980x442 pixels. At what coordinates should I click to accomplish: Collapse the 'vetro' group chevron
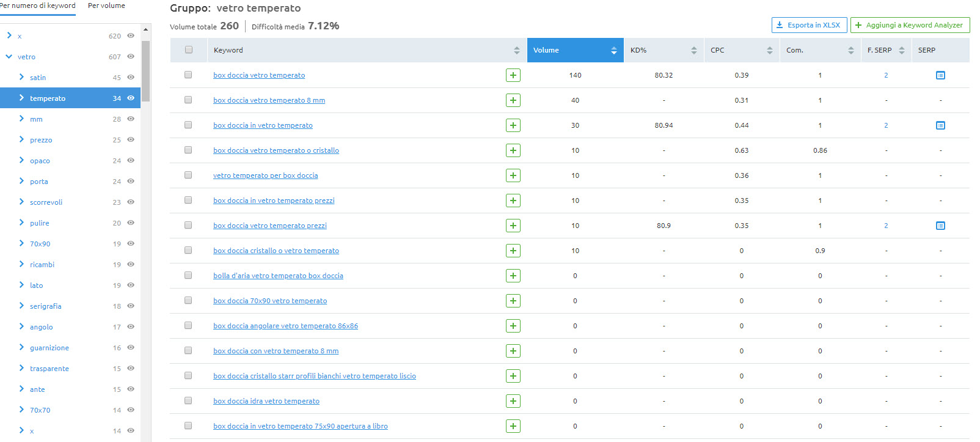[x=9, y=56]
